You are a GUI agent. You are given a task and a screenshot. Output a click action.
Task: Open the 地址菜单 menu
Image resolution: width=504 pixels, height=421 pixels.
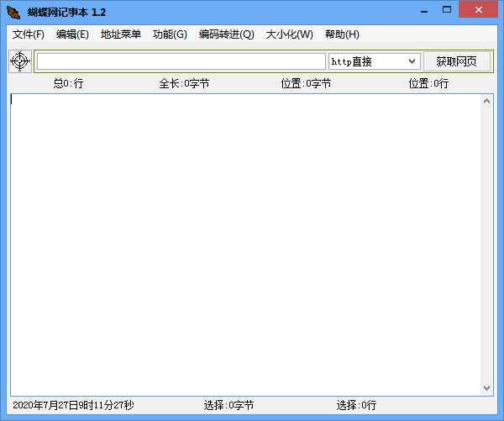pos(120,34)
